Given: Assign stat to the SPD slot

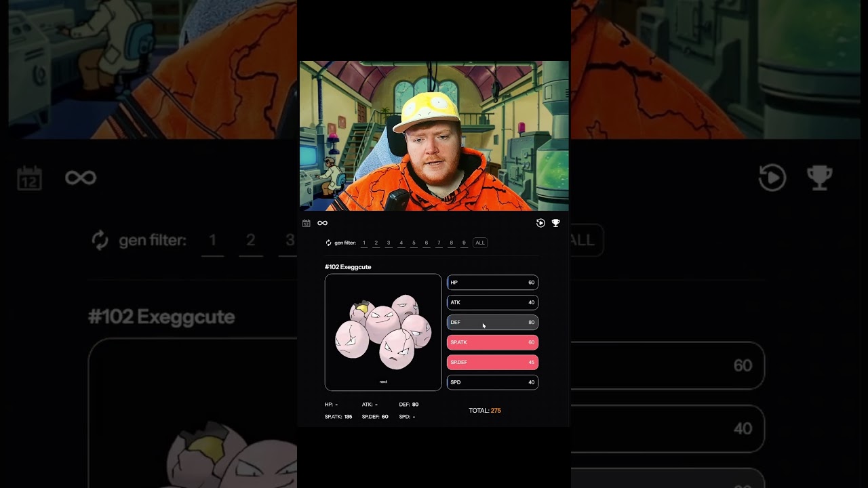Looking at the screenshot, I should 492,382.
